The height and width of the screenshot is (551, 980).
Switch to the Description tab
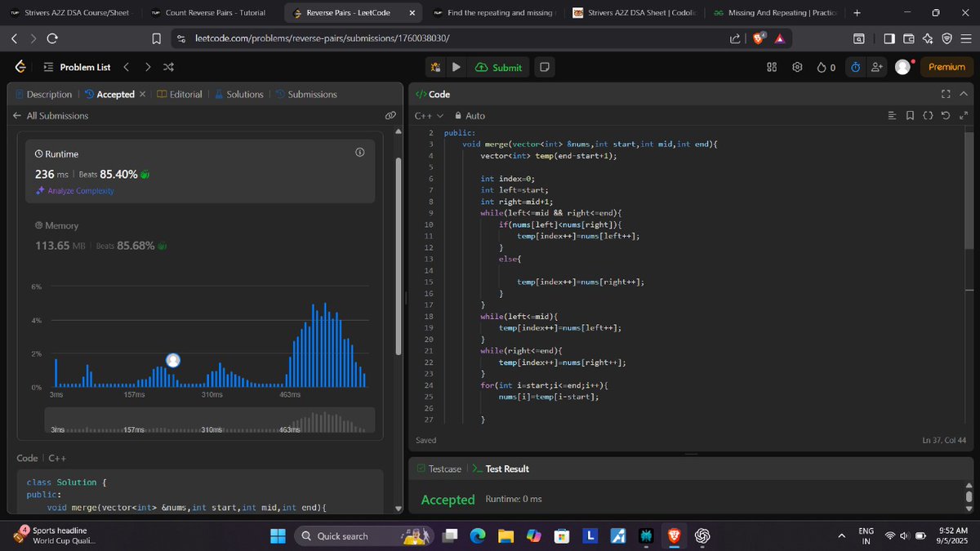[44, 95]
